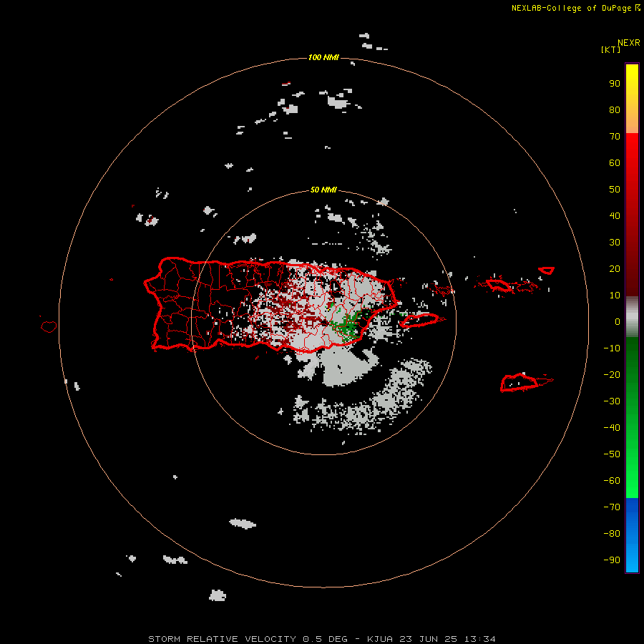Click the 70 value on the velocity scale
Screen dimensions: 644x644
[615, 137]
